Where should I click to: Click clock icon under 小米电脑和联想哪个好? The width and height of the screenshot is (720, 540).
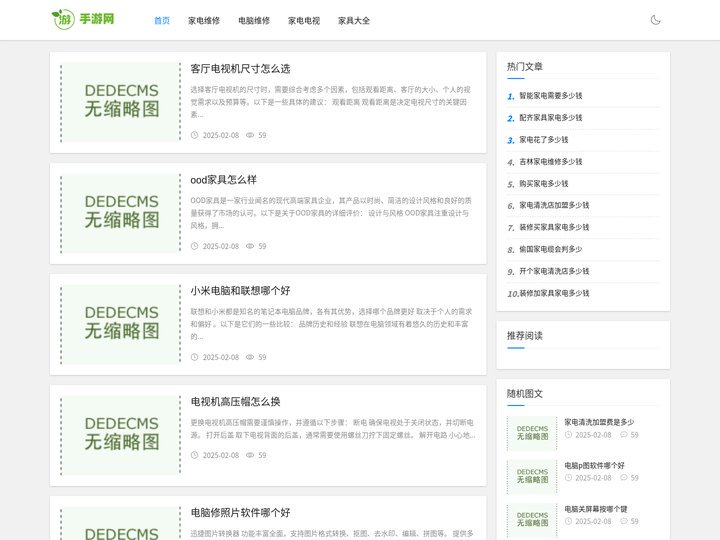[194, 357]
